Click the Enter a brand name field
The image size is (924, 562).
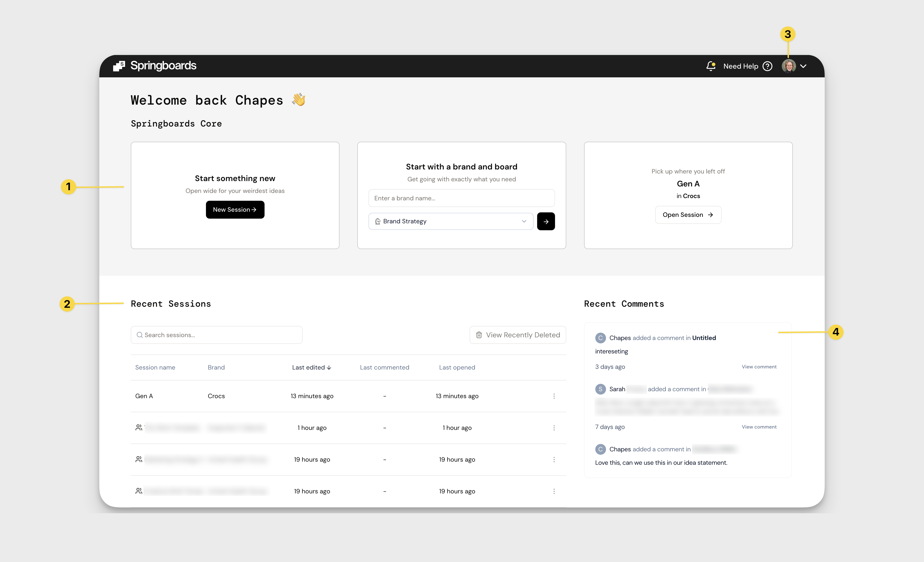pyautogui.click(x=461, y=198)
